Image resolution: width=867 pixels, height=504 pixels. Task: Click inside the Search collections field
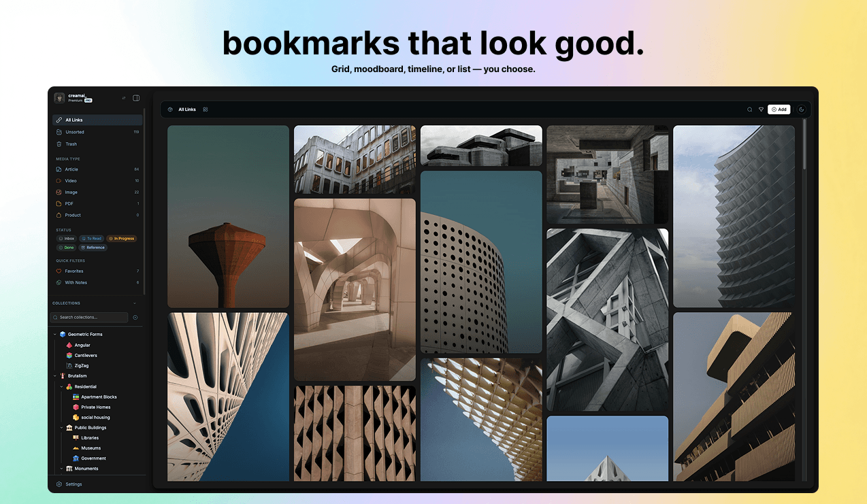(x=88, y=317)
